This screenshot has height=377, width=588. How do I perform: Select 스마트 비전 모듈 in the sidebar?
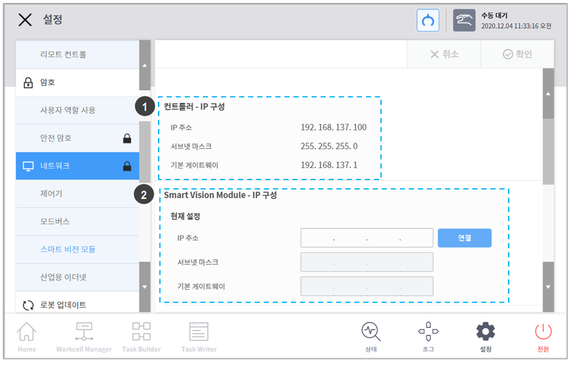(x=68, y=250)
